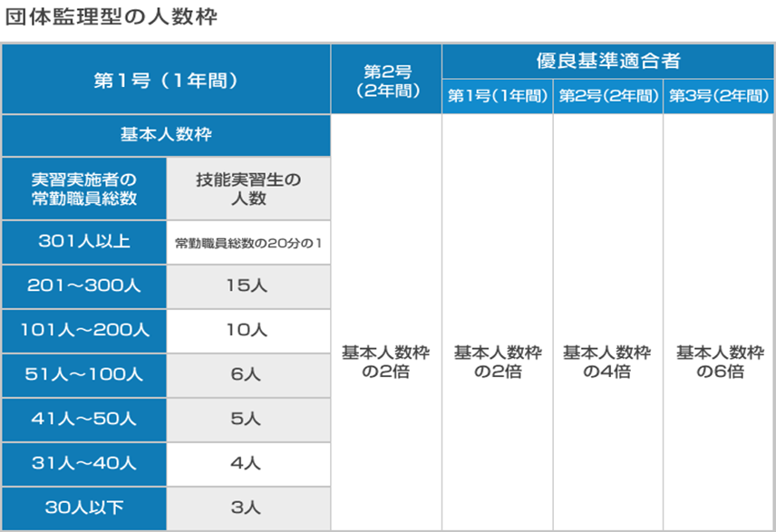The image size is (776, 532).
Task: Select the 常勤職員総数の20分の1 cell
Action: [248, 243]
